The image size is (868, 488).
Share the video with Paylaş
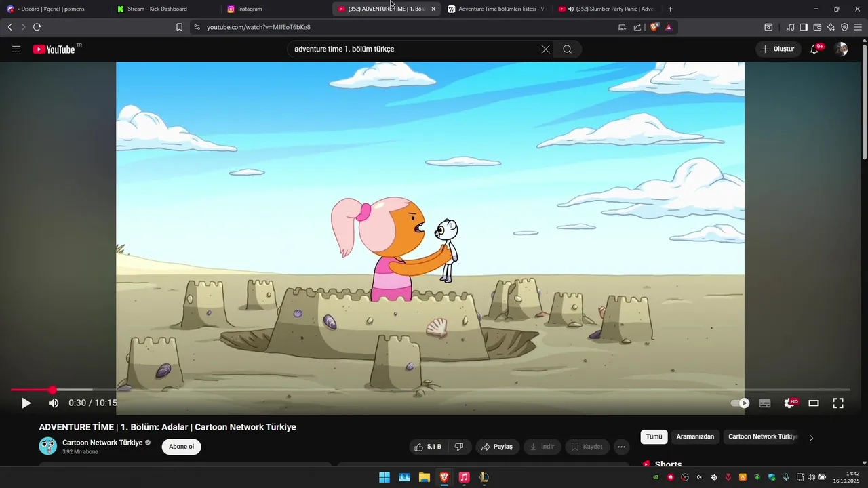pos(497,447)
